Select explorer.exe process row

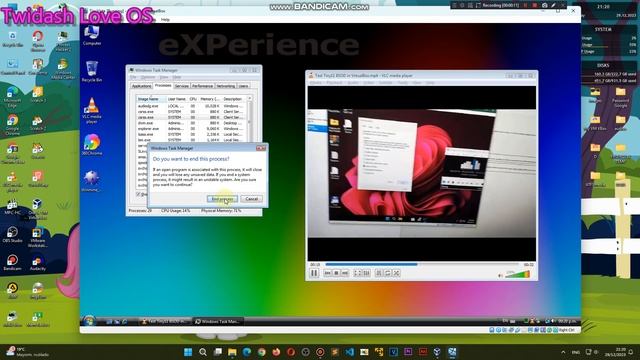click(191, 129)
